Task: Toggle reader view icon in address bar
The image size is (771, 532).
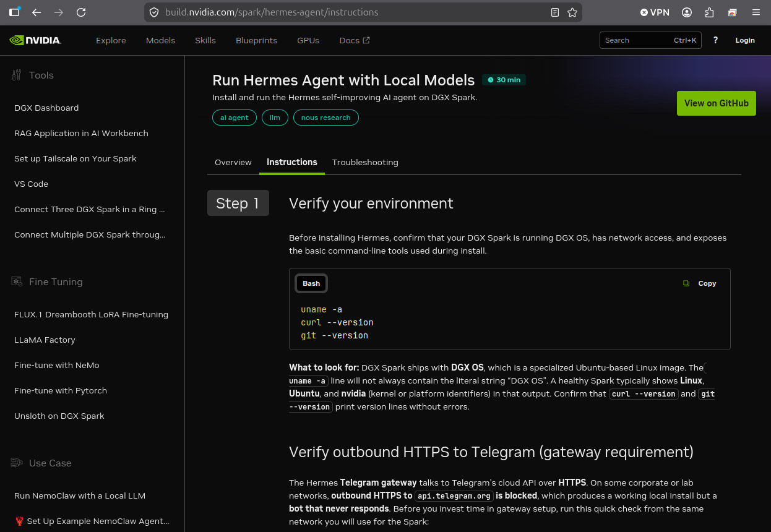Action: point(555,12)
